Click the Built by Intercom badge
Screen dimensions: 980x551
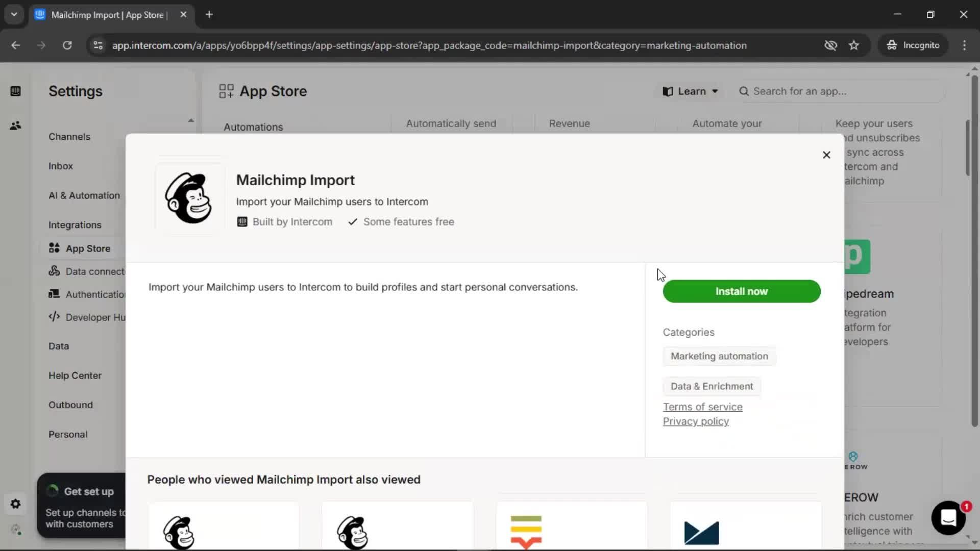click(284, 222)
